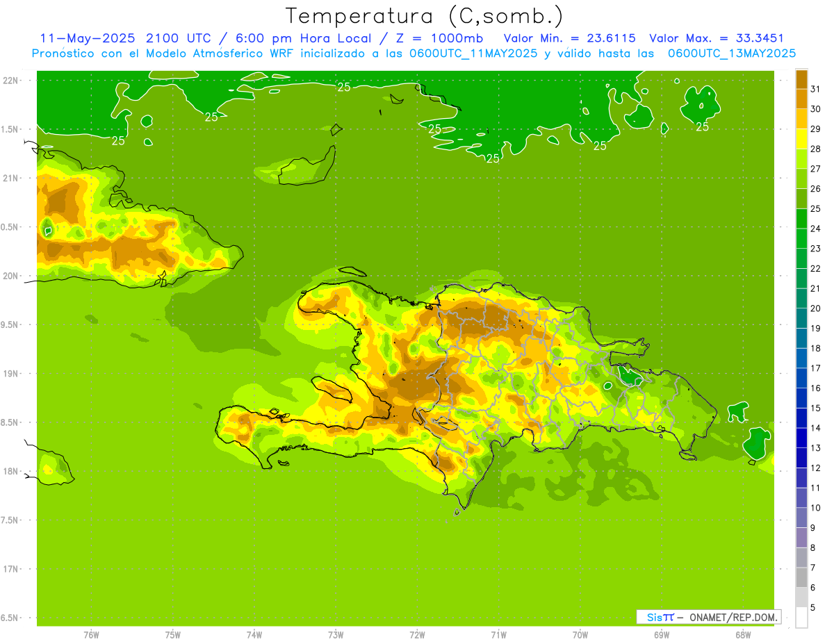Pick the gray legend color between 6 and 7

coord(801,577)
